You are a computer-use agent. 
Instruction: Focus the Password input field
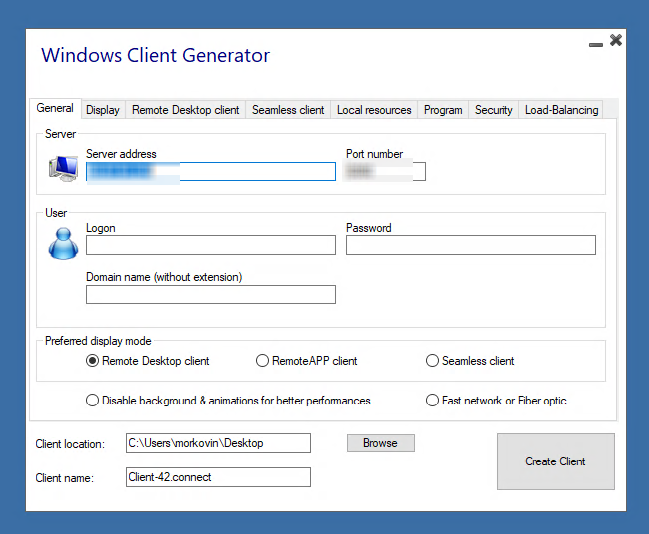(470, 245)
